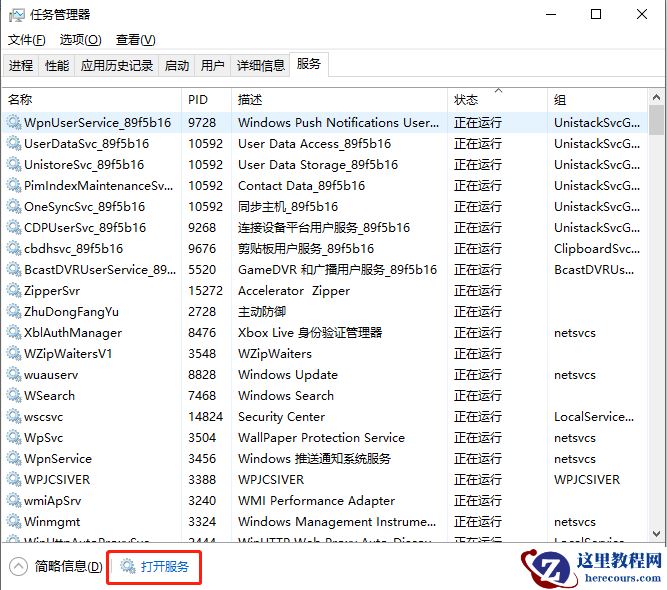The width and height of the screenshot is (667, 590).
Task: Select the Windows Update description cell
Action: tap(288, 375)
